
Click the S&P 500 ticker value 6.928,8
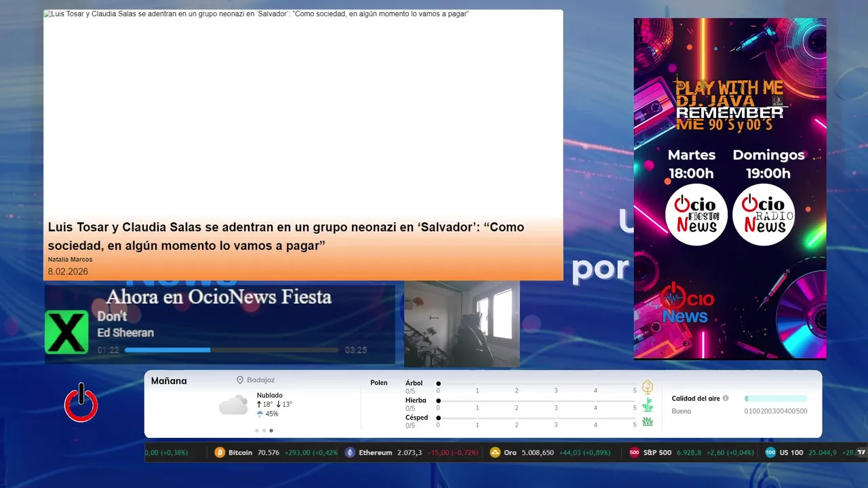click(690, 453)
